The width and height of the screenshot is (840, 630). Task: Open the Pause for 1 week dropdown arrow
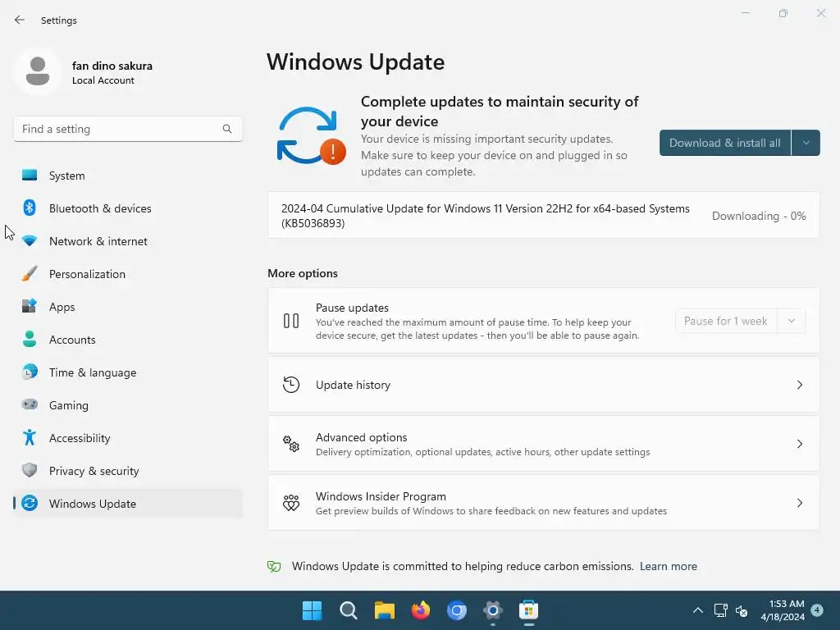click(792, 321)
